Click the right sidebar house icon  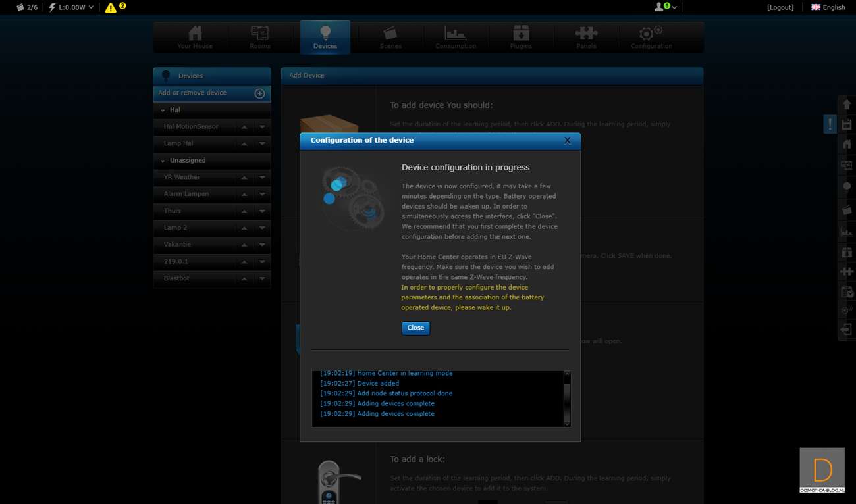(x=847, y=145)
